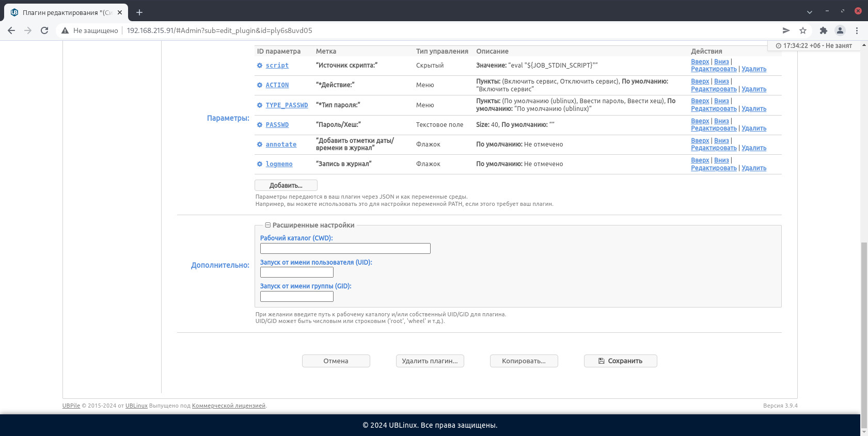Viewport: 868px width, 436px height.
Task: Click the browser address bar URL
Action: coord(219,30)
